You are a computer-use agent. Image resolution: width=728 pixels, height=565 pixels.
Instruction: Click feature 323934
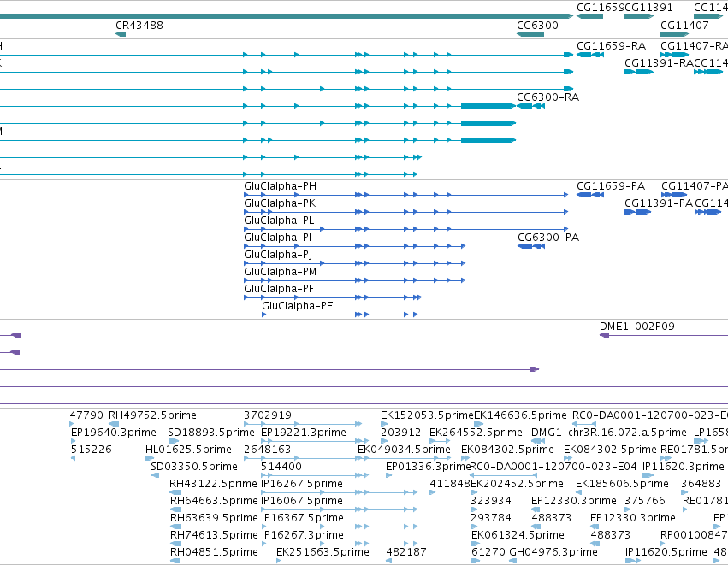(x=474, y=509)
